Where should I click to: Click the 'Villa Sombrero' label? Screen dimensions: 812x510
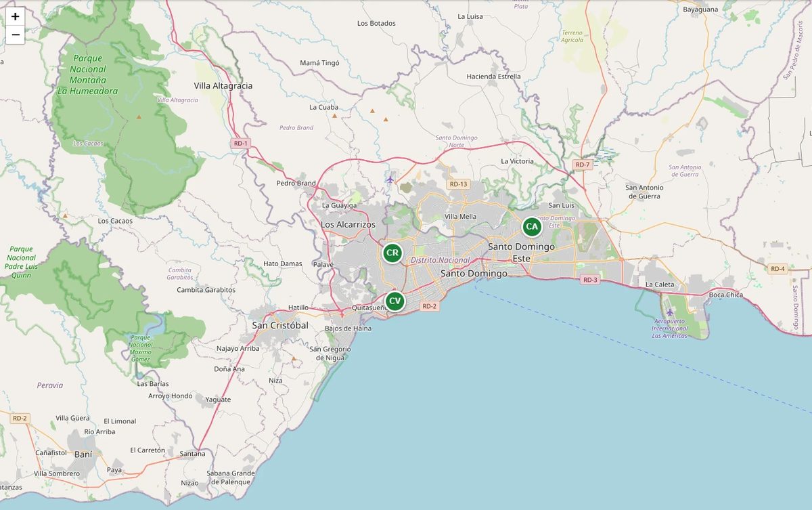point(57,473)
